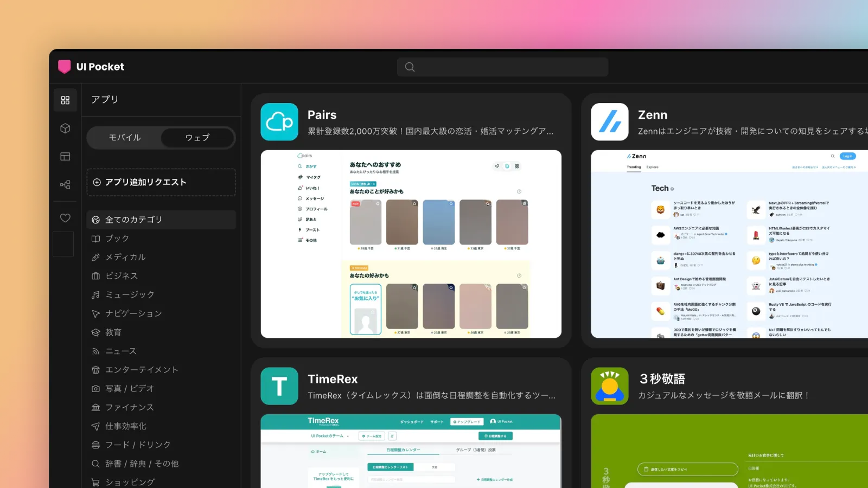Select the エンターテイメント category

click(141, 370)
